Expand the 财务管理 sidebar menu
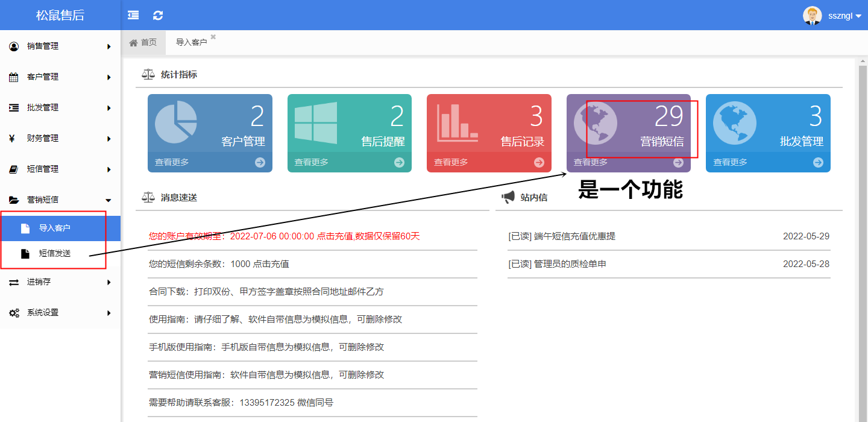 (60, 139)
